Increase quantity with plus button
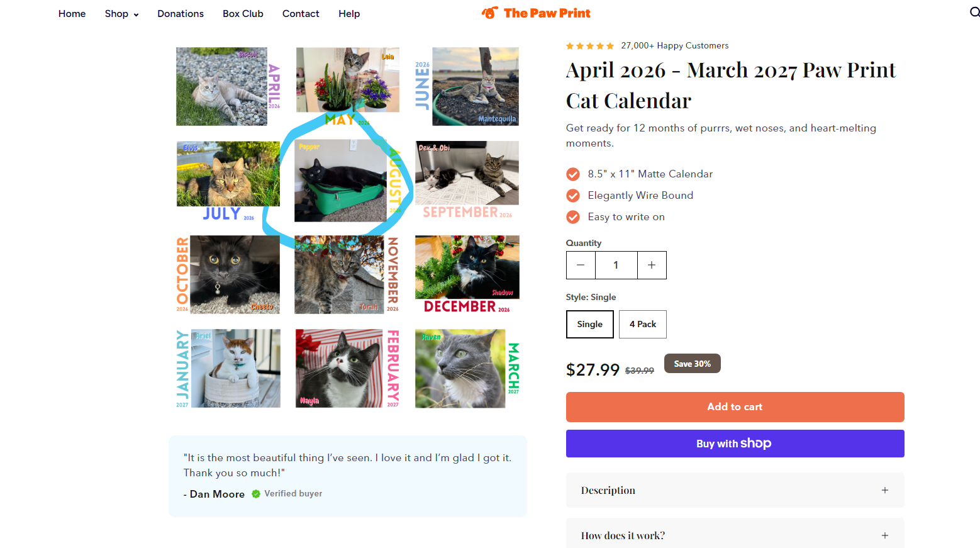This screenshot has width=980, height=548. tap(652, 266)
